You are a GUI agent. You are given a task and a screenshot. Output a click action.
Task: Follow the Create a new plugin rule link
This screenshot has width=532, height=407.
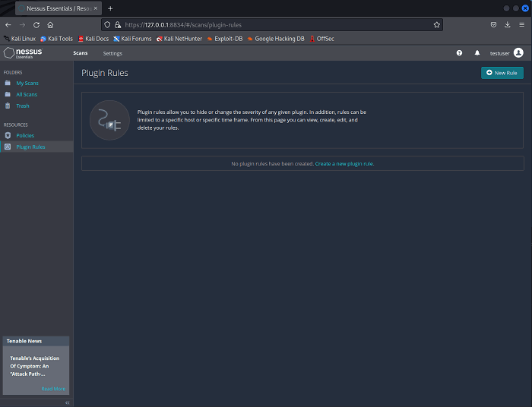pos(344,164)
